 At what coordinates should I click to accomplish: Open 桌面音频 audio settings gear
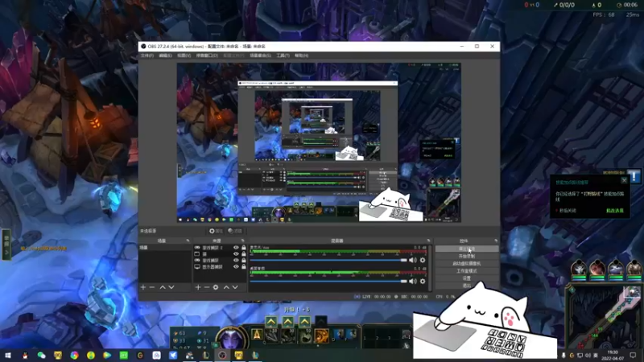pyautogui.click(x=423, y=281)
